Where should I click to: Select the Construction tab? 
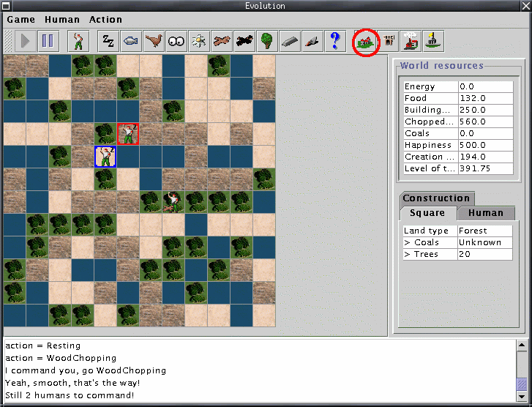436,198
